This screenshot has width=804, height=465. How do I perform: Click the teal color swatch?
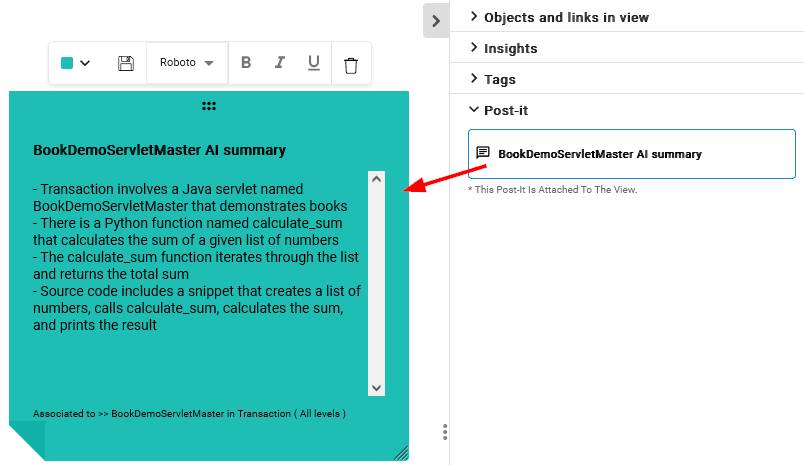click(67, 63)
